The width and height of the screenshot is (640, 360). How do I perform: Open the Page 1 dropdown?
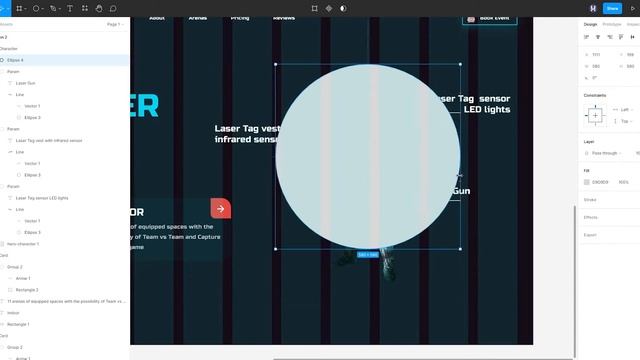115,24
